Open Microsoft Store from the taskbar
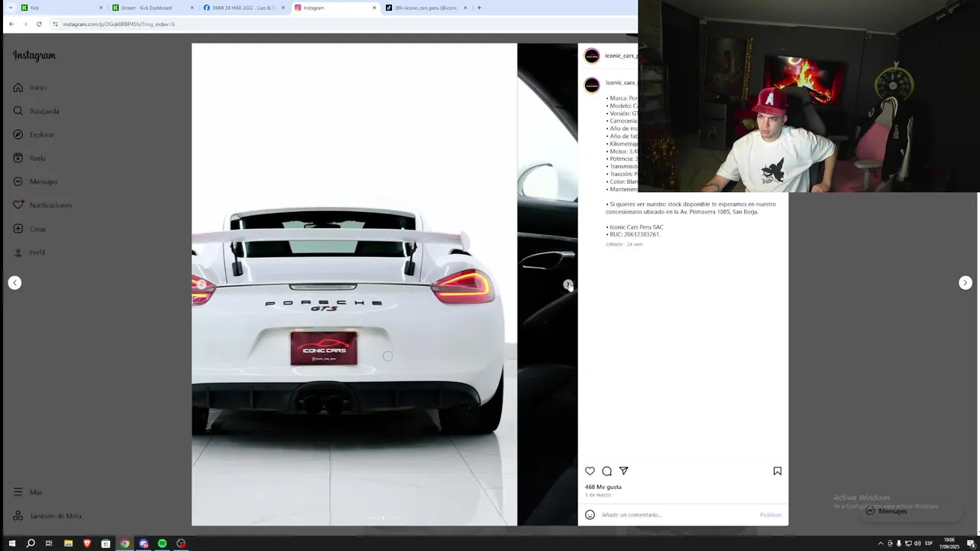The image size is (980, 551). point(106,543)
